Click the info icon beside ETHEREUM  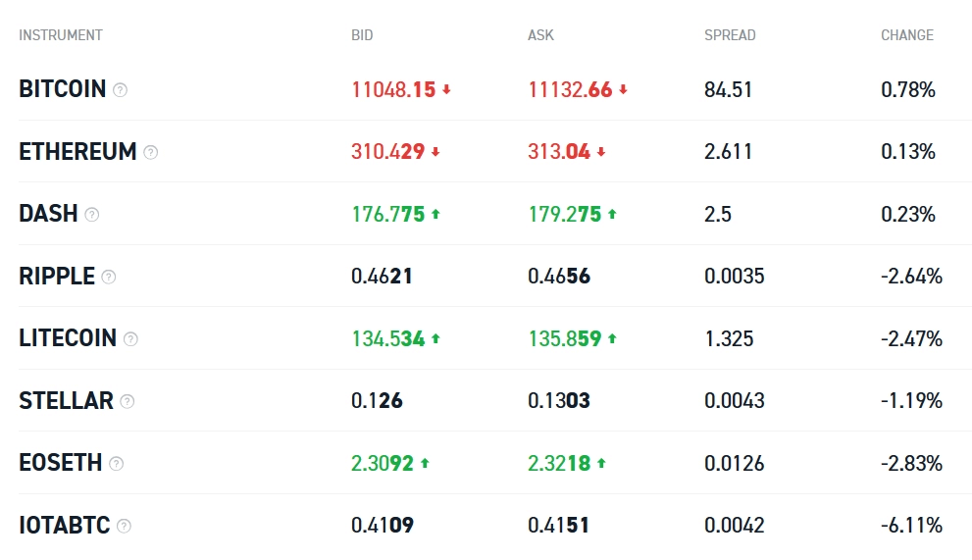point(150,152)
